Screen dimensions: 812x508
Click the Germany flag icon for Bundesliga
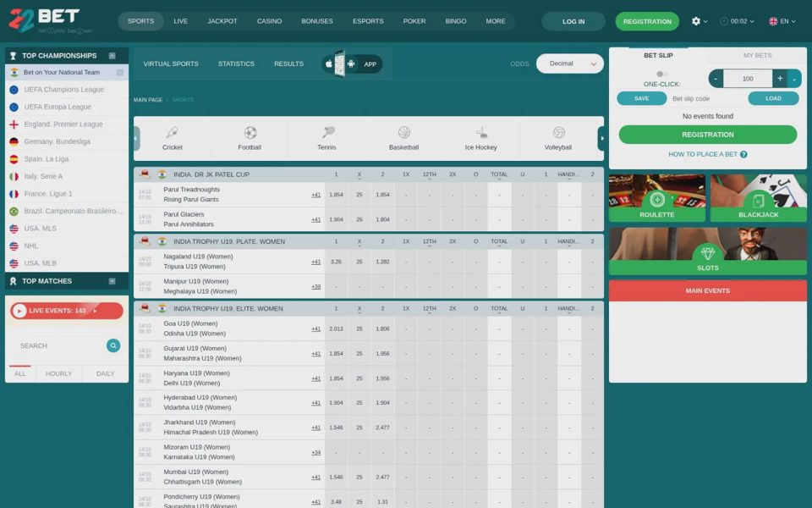point(14,141)
